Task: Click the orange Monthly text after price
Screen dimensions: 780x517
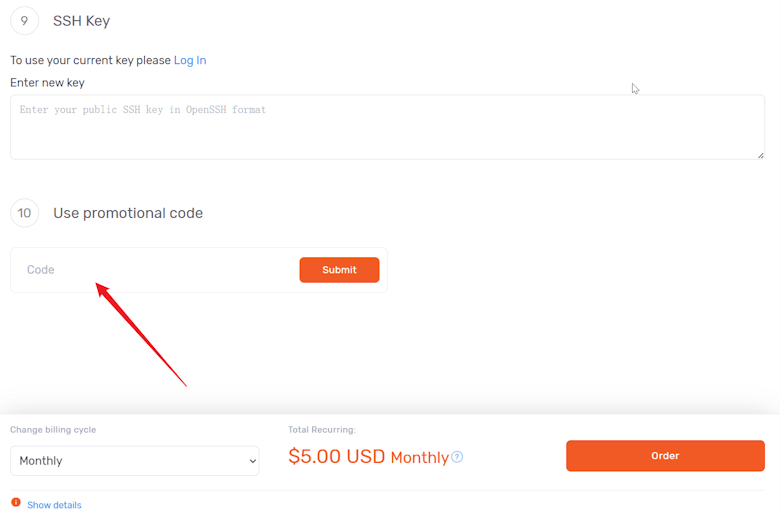Action: (420, 457)
